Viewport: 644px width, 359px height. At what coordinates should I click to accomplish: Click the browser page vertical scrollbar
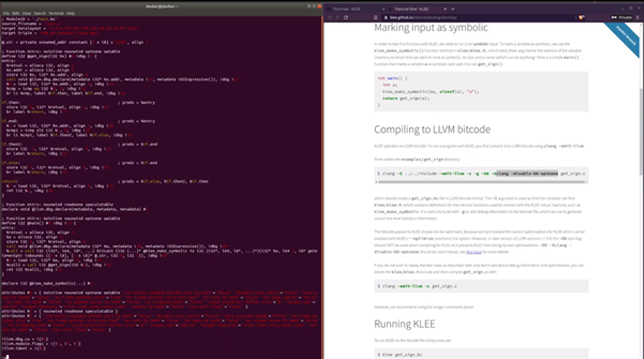click(x=641, y=131)
